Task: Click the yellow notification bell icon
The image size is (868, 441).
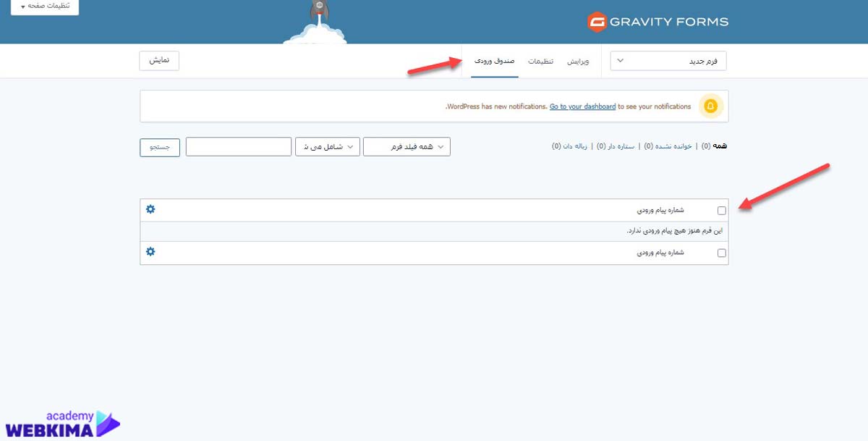Action: click(710, 106)
